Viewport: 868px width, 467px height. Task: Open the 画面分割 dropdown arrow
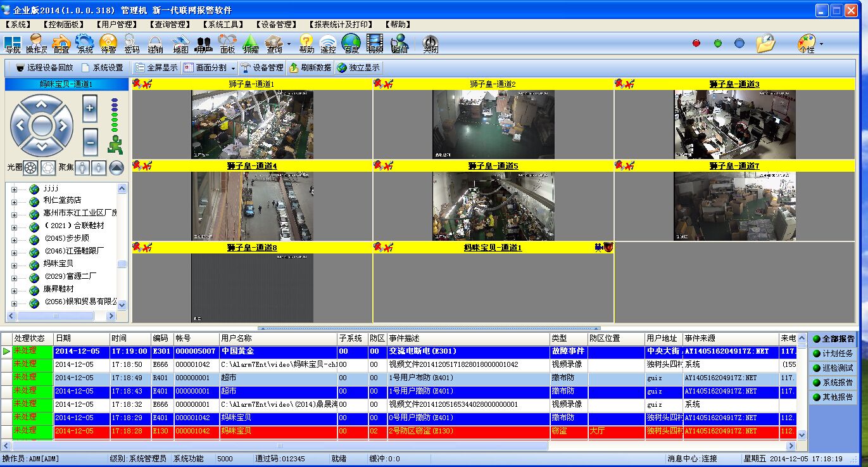point(233,68)
